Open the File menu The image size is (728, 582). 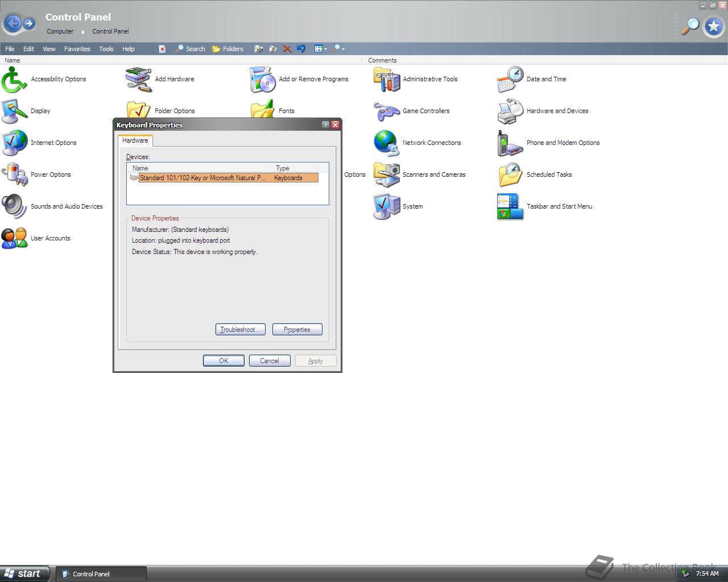(10, 49)
